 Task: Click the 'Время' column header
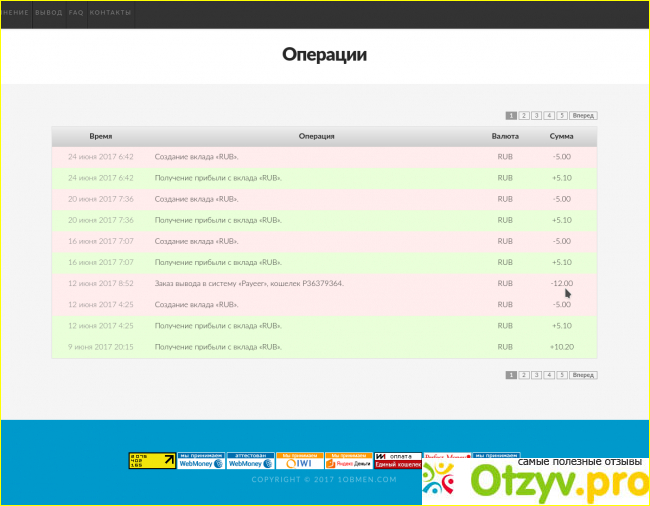[x=100, y=136]
